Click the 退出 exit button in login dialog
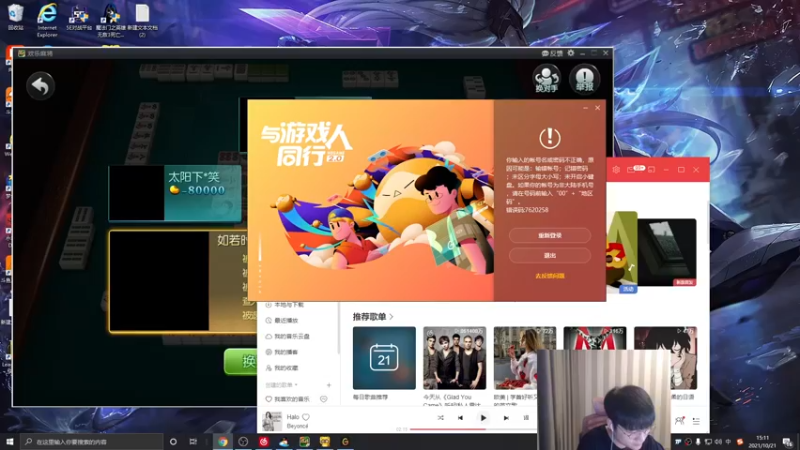 pos(549,255)
